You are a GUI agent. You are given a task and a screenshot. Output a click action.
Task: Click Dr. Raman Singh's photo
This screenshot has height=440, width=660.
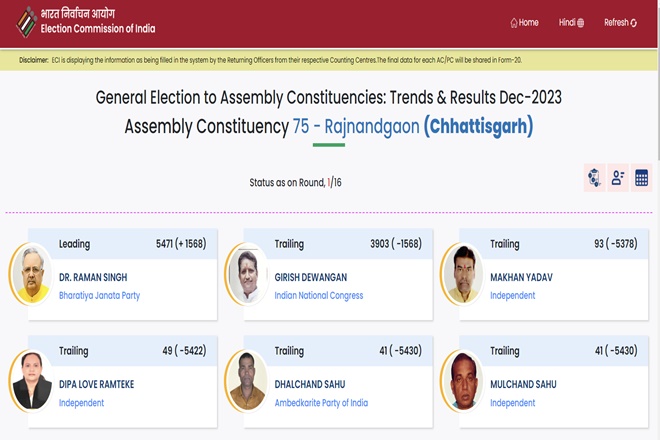coord(31,274)
